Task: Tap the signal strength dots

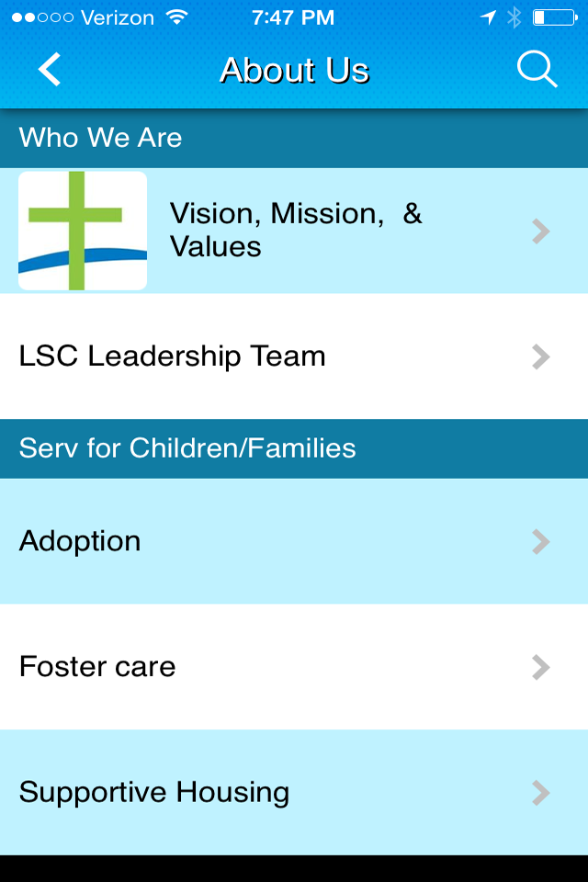Action: pyautogui.click(x=40, y=17)
